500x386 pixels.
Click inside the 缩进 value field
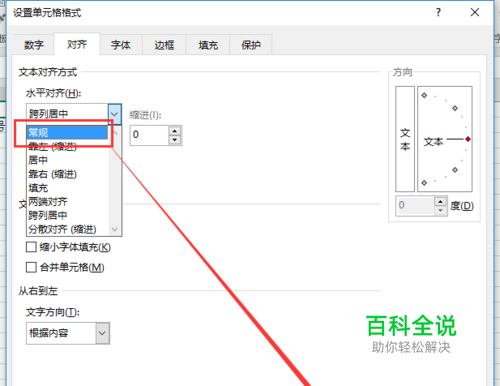150,135
